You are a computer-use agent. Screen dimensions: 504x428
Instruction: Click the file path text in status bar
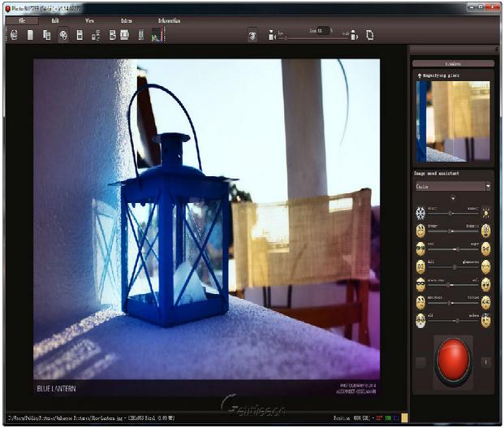(x=91, y=418)
